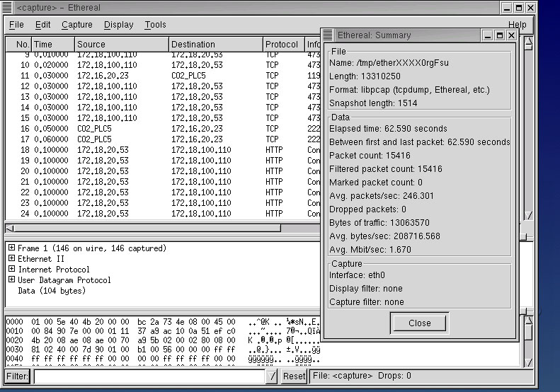Expand the Internet Protocol tree node
Viewport: 560px width, 392px height.
click(12, 269)
